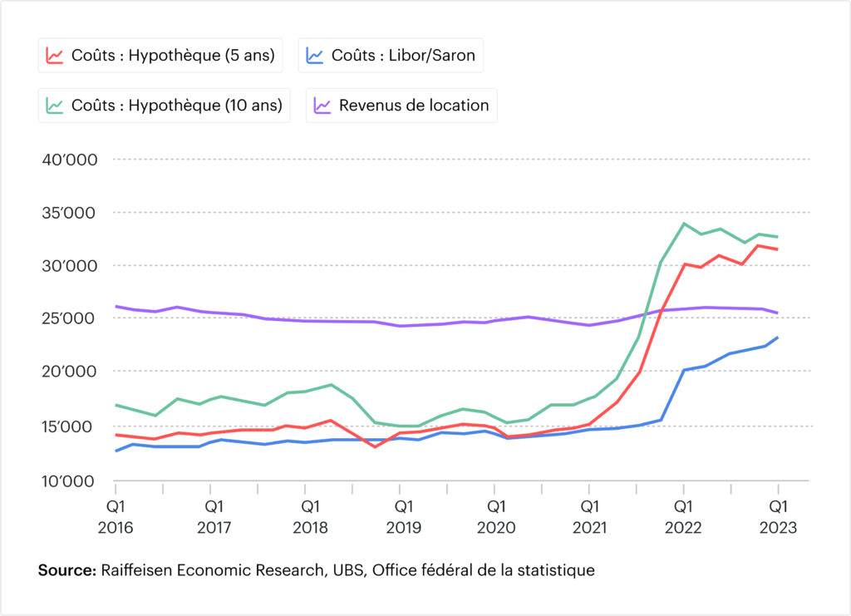Click the red chart icon for Hypothèque 5 ans

(x=54, y=56)
